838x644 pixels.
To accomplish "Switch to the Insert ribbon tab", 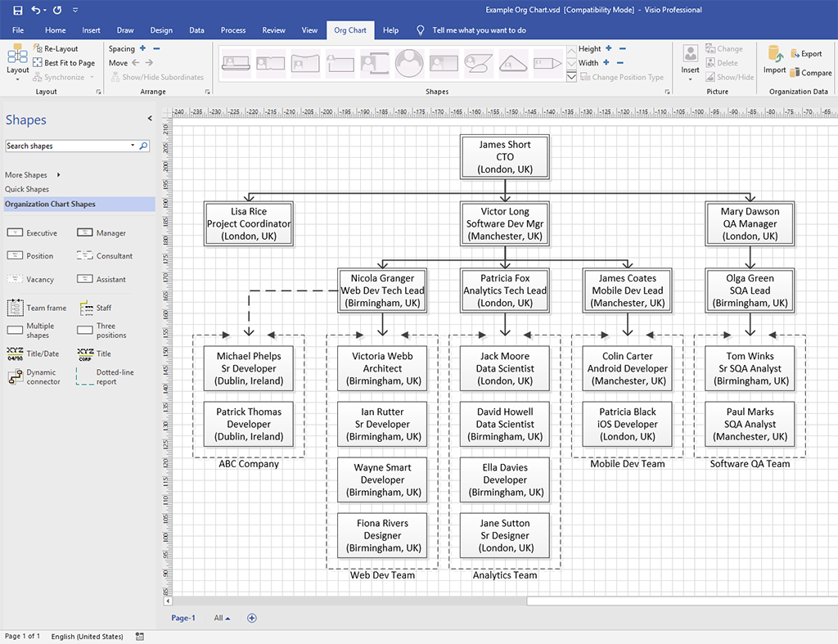I will coord(91,30).
